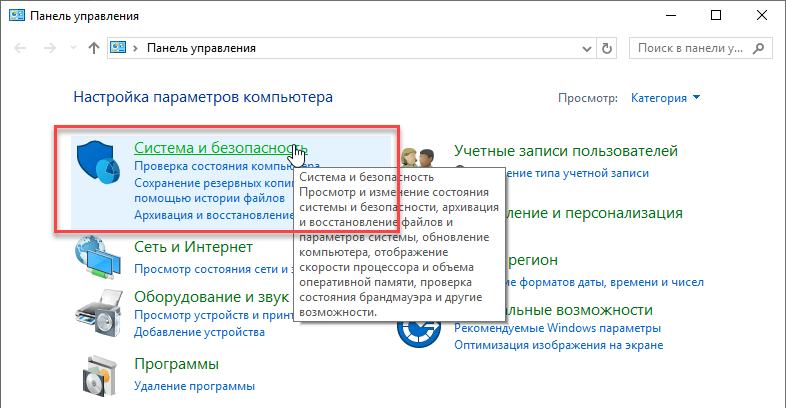The height and width of the screenshot is (408, 786).
Task: Open Учетные записи пользователей category
Action: [566, 151]
